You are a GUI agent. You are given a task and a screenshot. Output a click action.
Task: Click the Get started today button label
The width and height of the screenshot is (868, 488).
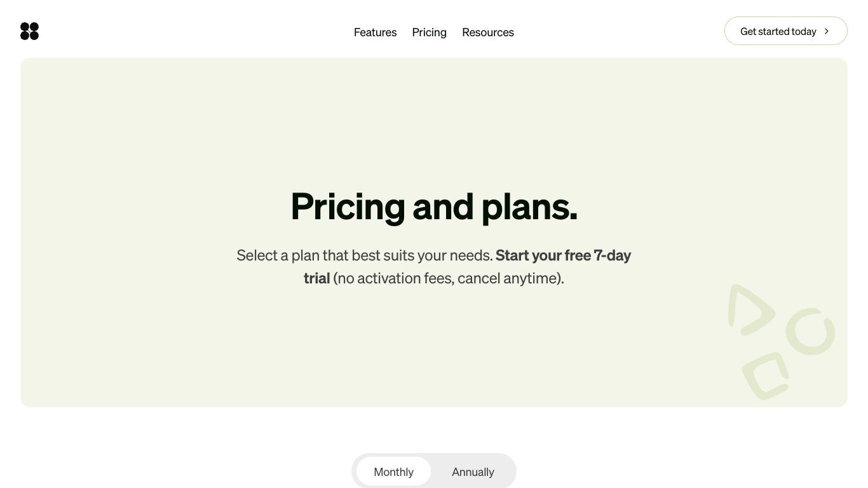[778, 31]
